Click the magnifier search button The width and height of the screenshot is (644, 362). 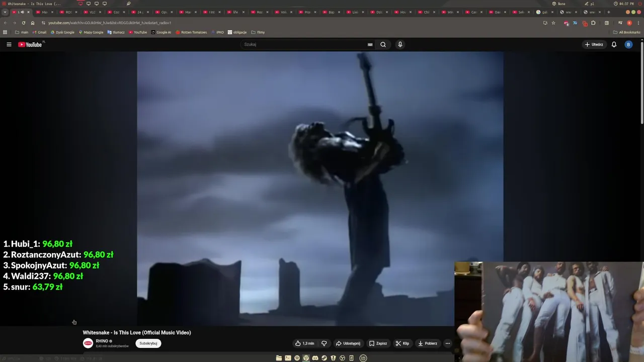383,44
